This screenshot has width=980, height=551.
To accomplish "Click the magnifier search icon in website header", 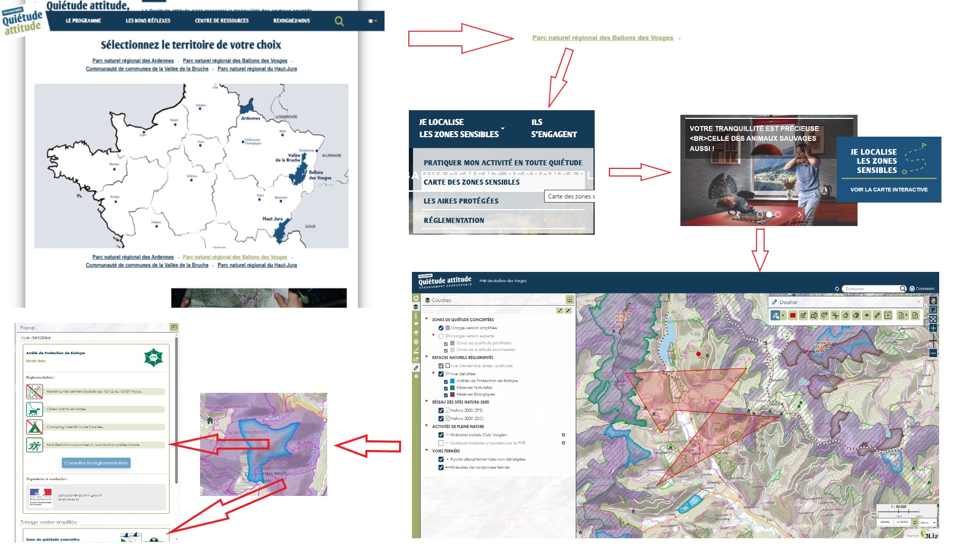I will click(339, 21).
